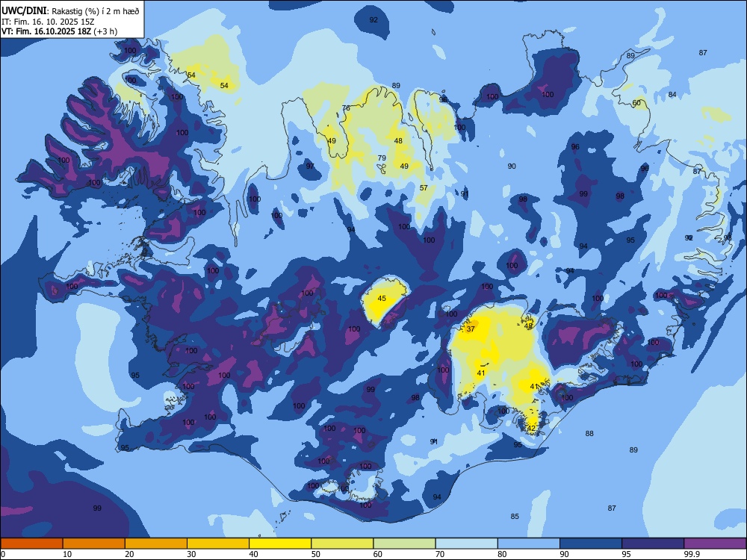The height and width of the screenshot is (560, 747).
Task: Click the legend tick label '20'
Action: point(129,554)
